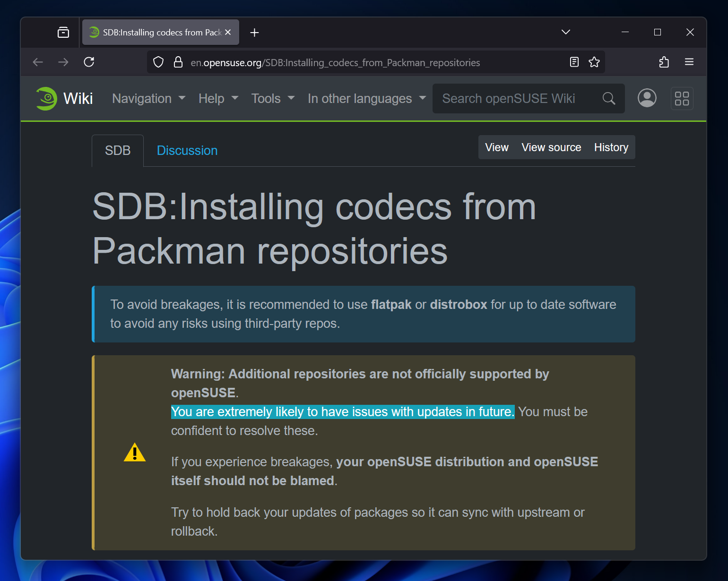The image size is (728, 581).
Task: Click the page title heading text
Action: [x=314, y=229]
